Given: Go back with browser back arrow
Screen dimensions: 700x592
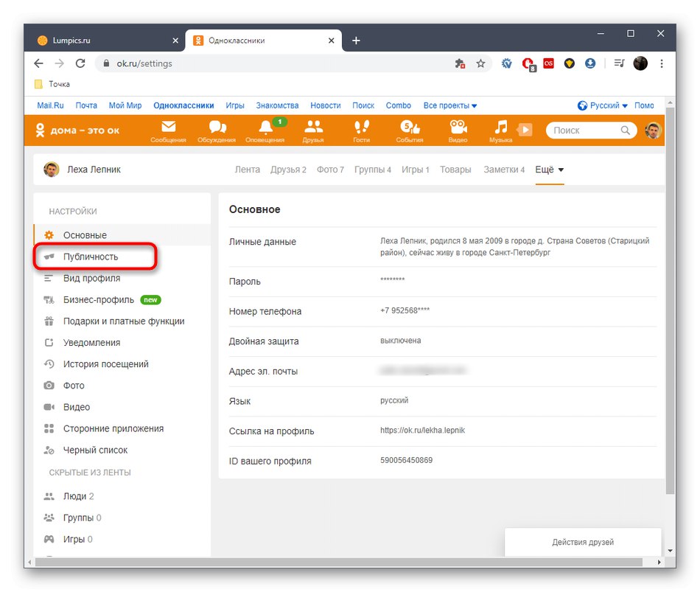Looking at the screenshot, I should click(x=39, y=63).
